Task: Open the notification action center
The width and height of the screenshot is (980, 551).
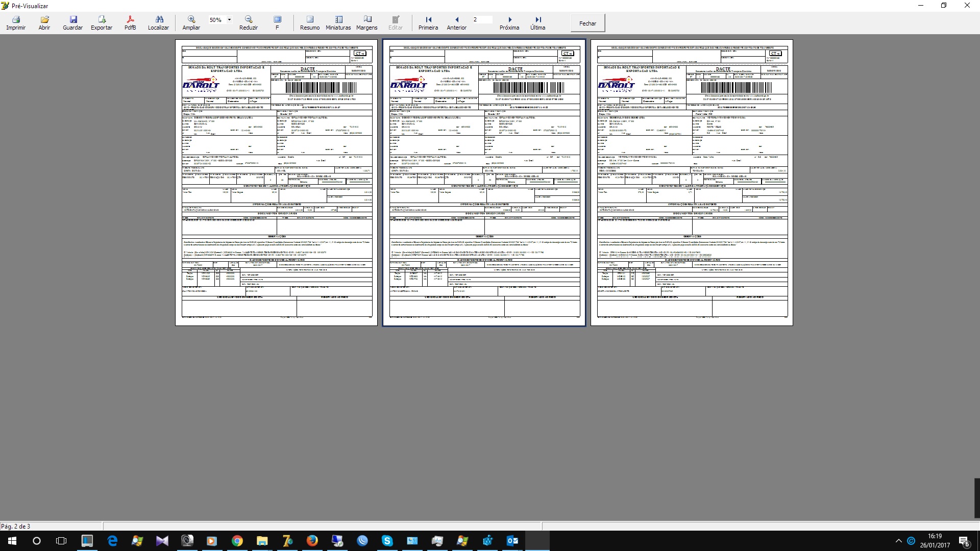Action: [x=964, y=541]
